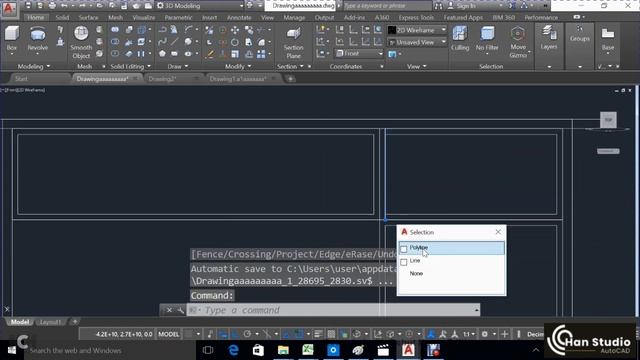The image size is (640, 360).
Task: Open the Start file tab
Action: pyautogui.click(x=21, y=79)
